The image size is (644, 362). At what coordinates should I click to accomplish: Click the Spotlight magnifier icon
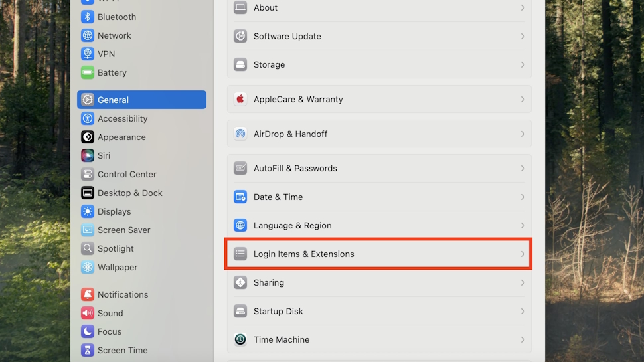tap(87, 248)
